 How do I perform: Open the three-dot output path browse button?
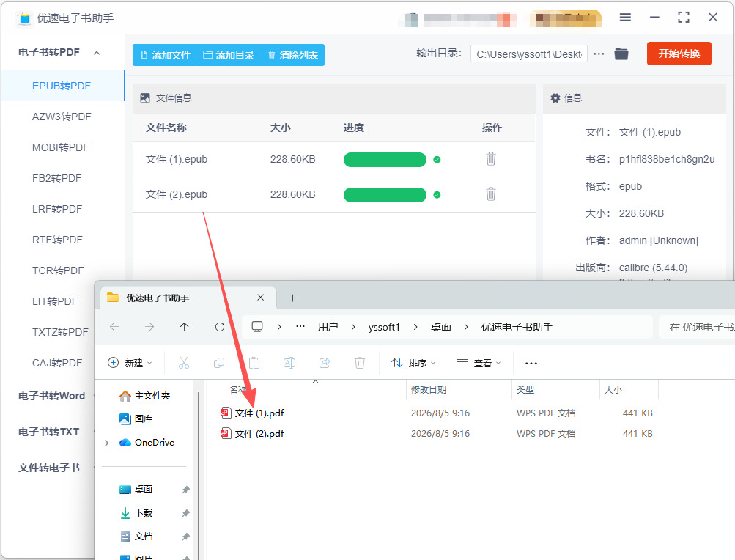(x=599, y=54)
